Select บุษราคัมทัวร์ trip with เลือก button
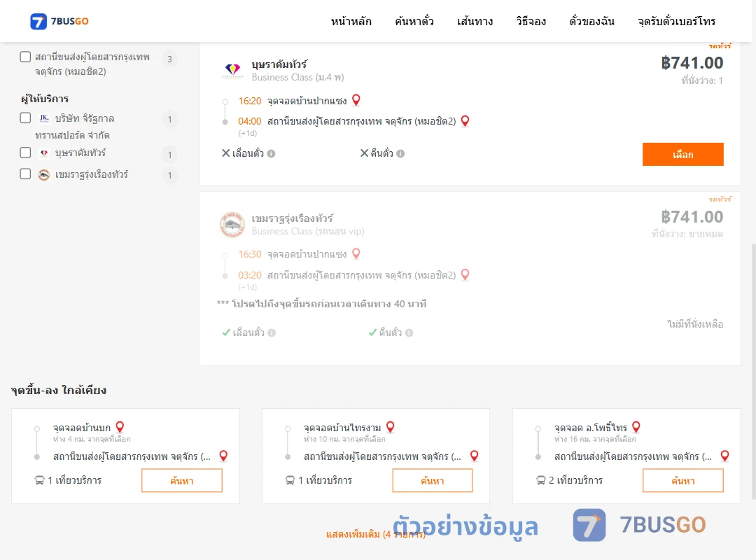Image resolution: width=756 pixels, height=560 pixels. pyautogui.click(x=682, y=154)
